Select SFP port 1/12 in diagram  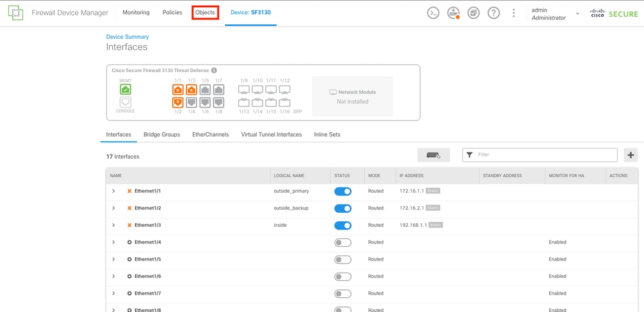click(285, 89)
